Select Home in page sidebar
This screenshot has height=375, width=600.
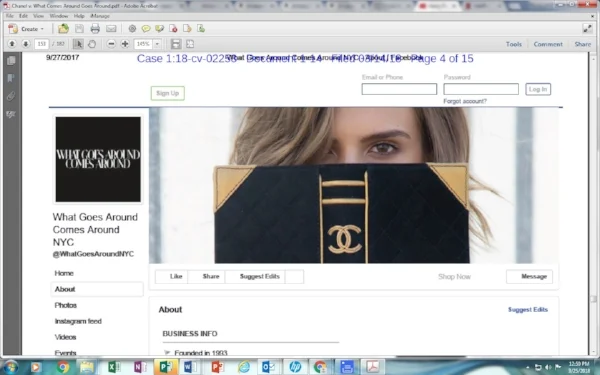(64, 273)
